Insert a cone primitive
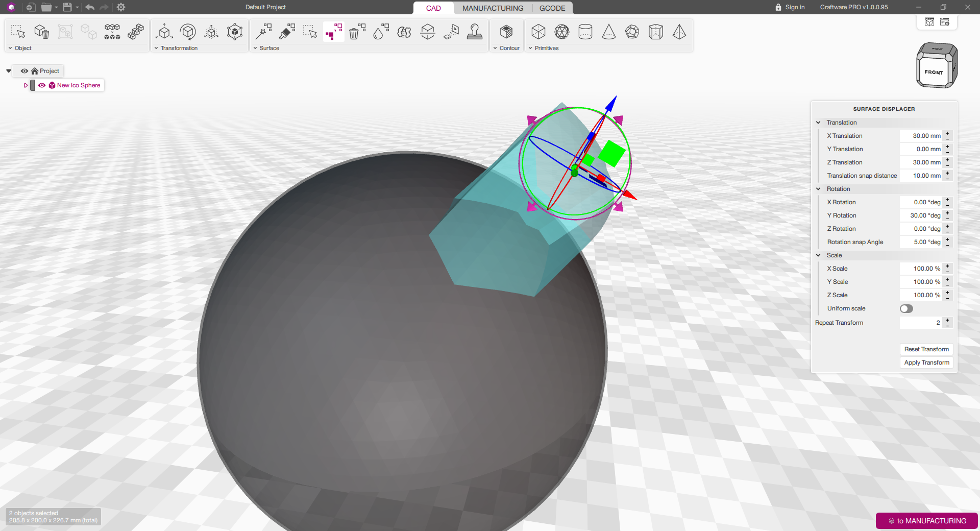Image resolution: width=980 pixels, height=531 pixels. 608,32
